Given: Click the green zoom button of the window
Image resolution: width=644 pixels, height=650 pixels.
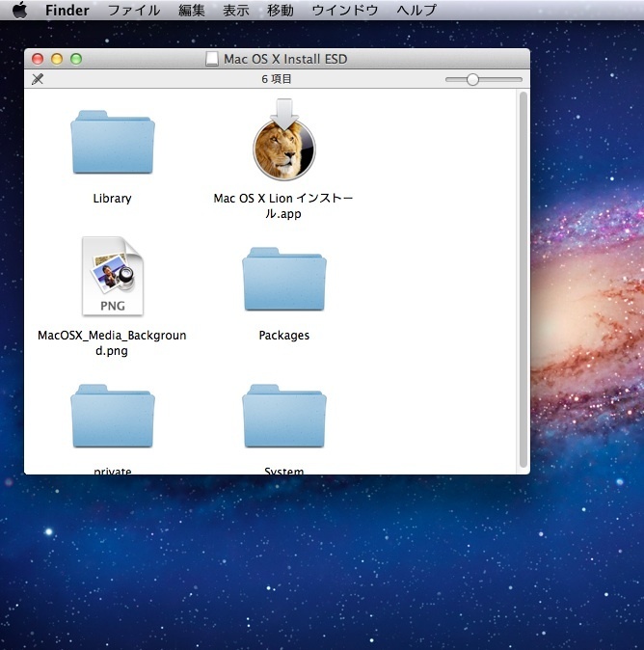Looking at the screenshot, I should click(x=76, y=59).
